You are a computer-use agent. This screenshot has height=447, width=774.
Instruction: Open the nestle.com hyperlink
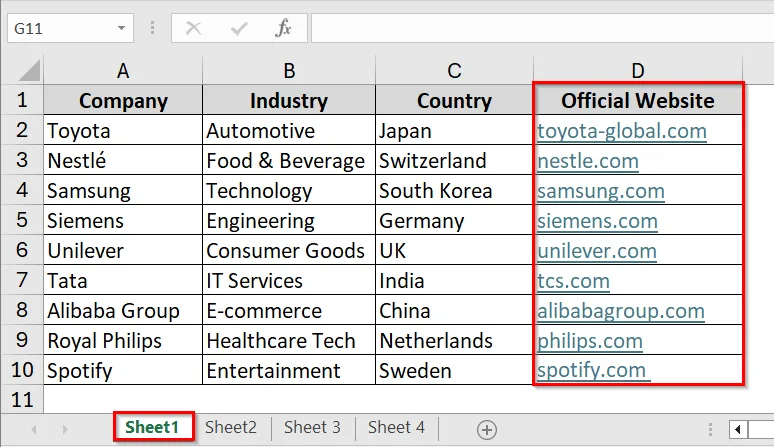tap(588, 161)
